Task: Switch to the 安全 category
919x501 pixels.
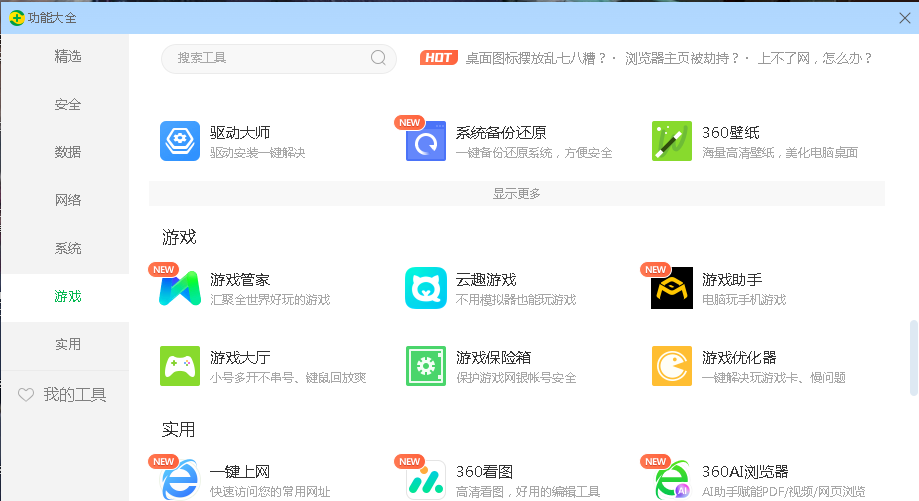Action: [67, 104]
